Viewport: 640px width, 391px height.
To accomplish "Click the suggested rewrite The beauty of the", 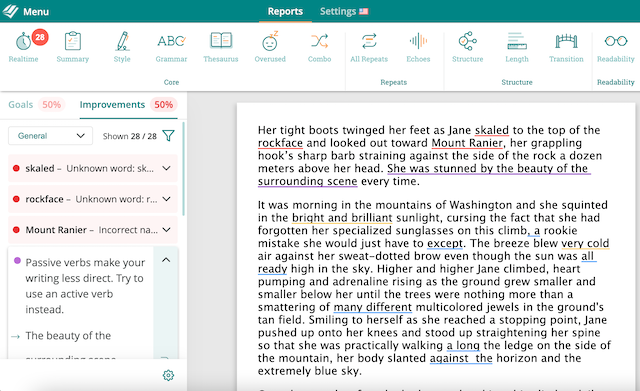I will (68, 335).
